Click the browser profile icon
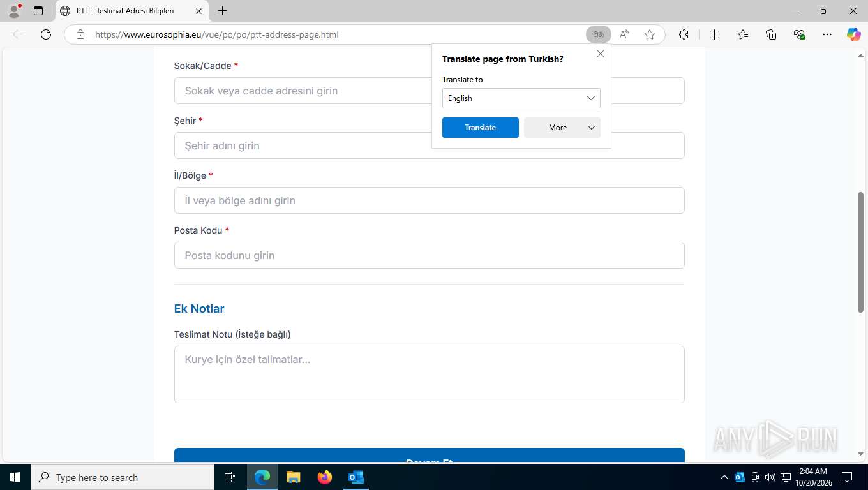 [14, 11]
